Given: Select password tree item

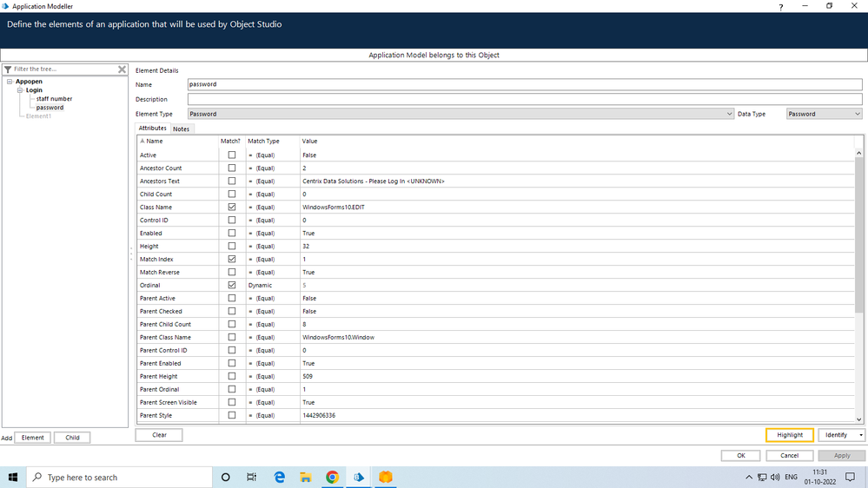Looking at the screenshot, I should pyautogui.click(x=50, y=108).
